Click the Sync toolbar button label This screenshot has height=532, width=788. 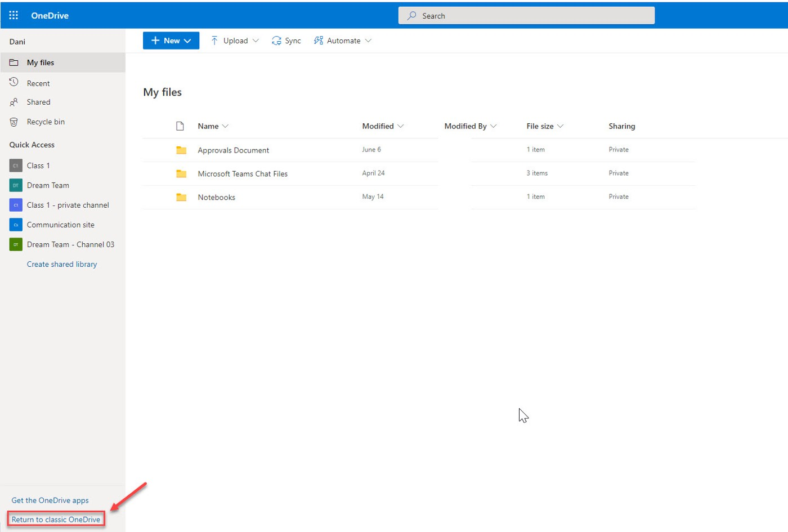(x=293, y=41)
